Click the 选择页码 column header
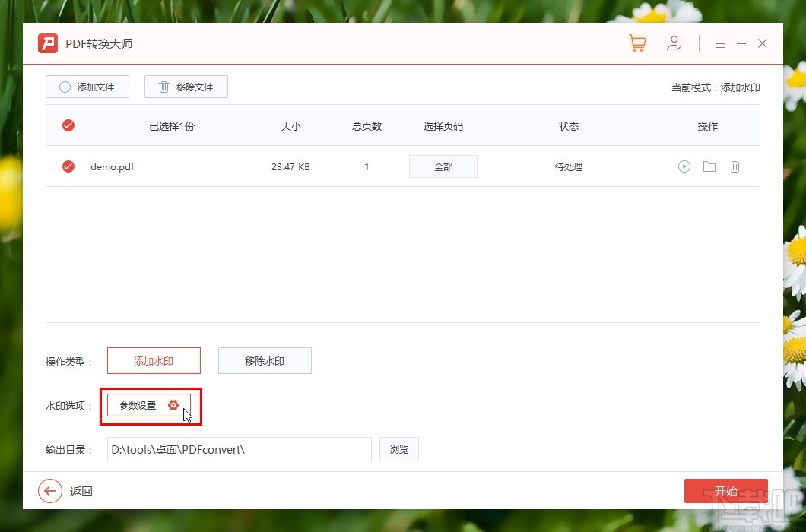806x532 pixels. [443, 126]
